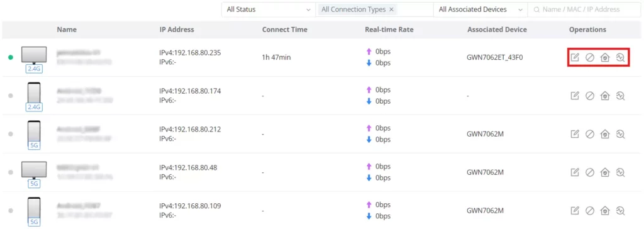Click the Operations column header

tap(587, 30)
